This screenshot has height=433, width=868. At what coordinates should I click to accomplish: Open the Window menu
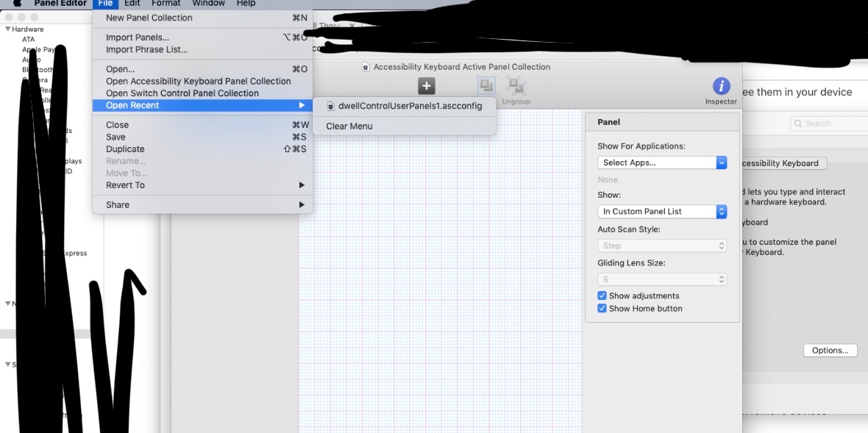[208, 4]
